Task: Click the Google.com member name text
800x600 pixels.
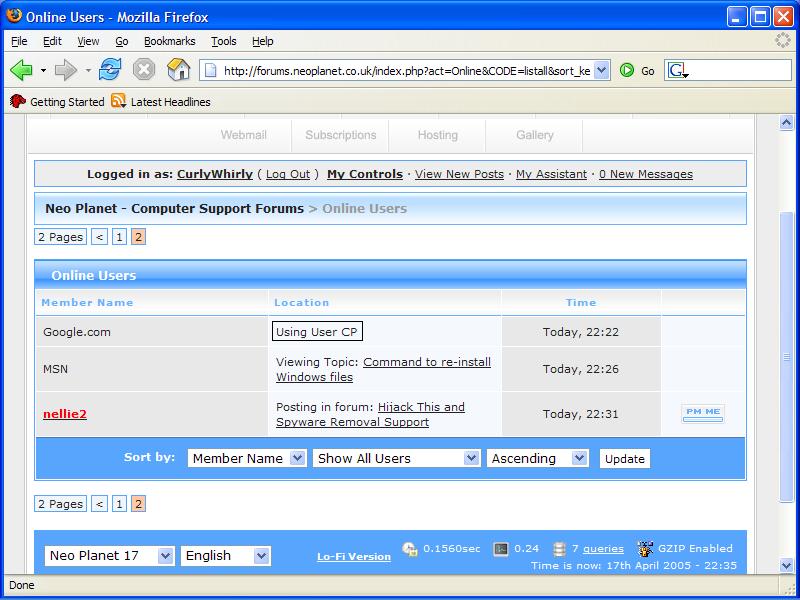Action: 77,332
